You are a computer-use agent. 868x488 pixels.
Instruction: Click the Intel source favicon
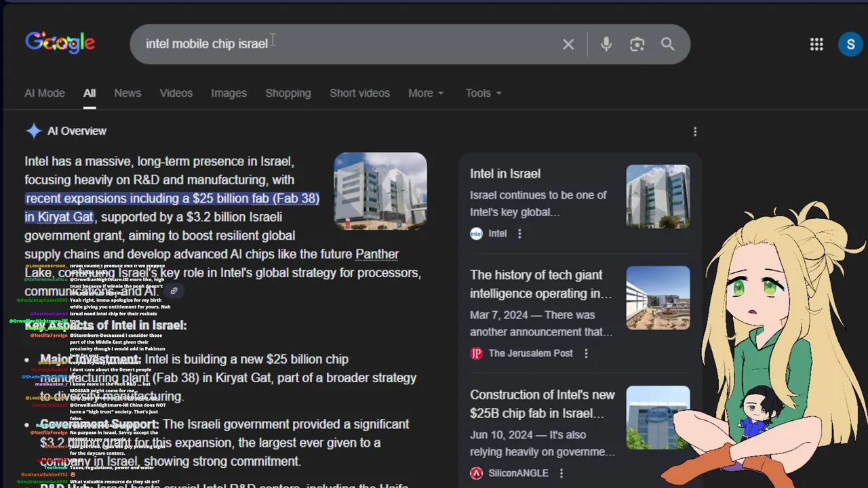coord(476,233)
